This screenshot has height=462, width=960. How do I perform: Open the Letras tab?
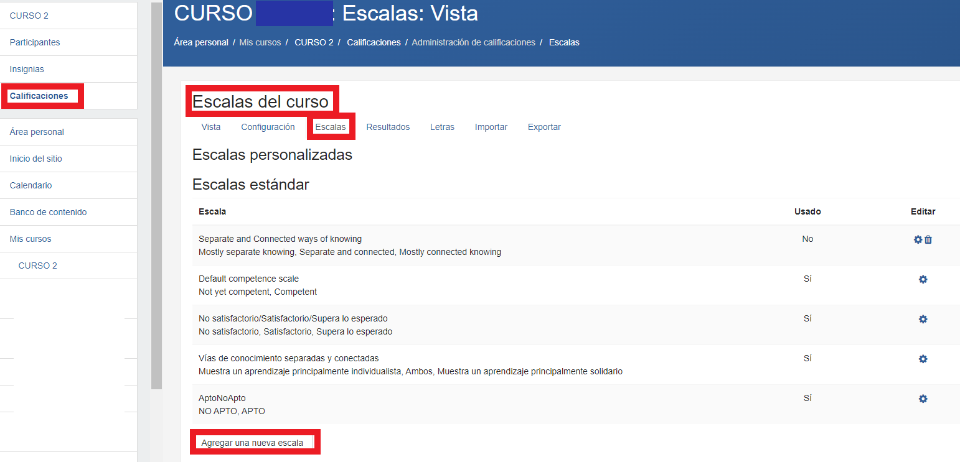click(x=442, y=127)
